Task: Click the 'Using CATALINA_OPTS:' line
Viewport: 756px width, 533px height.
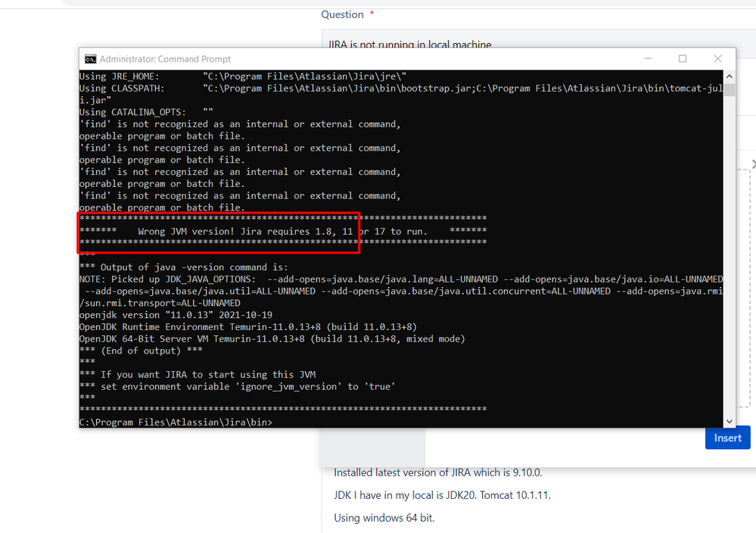Action: 146,112
